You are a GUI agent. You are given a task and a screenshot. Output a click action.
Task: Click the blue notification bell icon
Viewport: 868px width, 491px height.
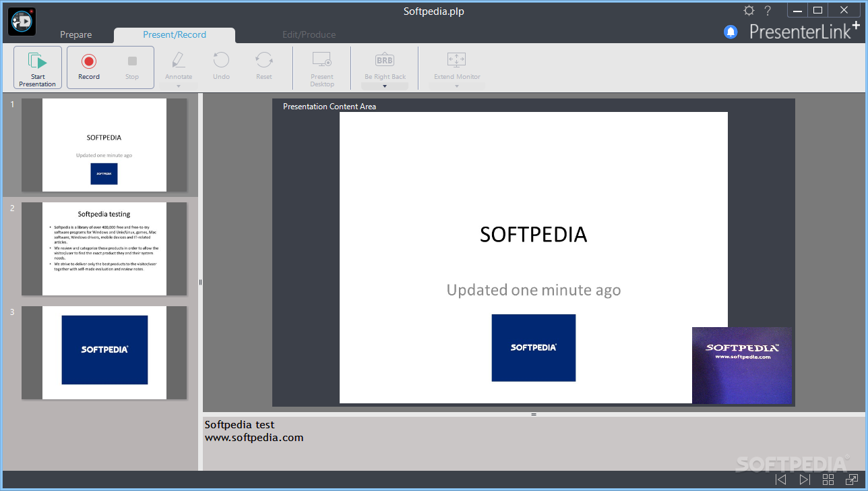click(731, 32)
